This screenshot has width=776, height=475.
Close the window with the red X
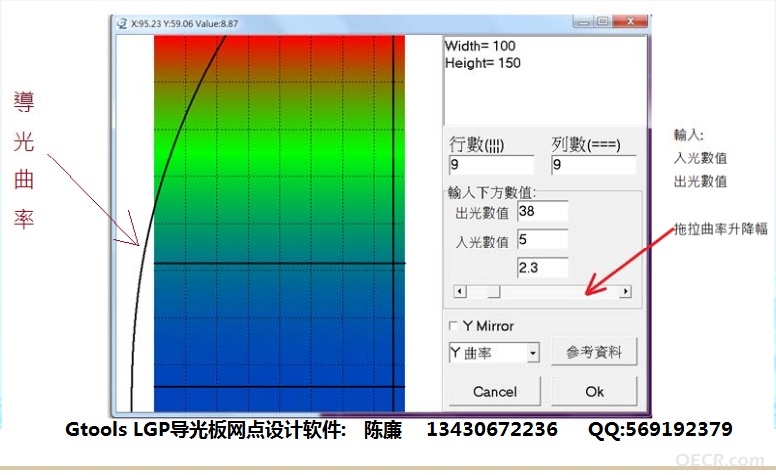[630, 21]
